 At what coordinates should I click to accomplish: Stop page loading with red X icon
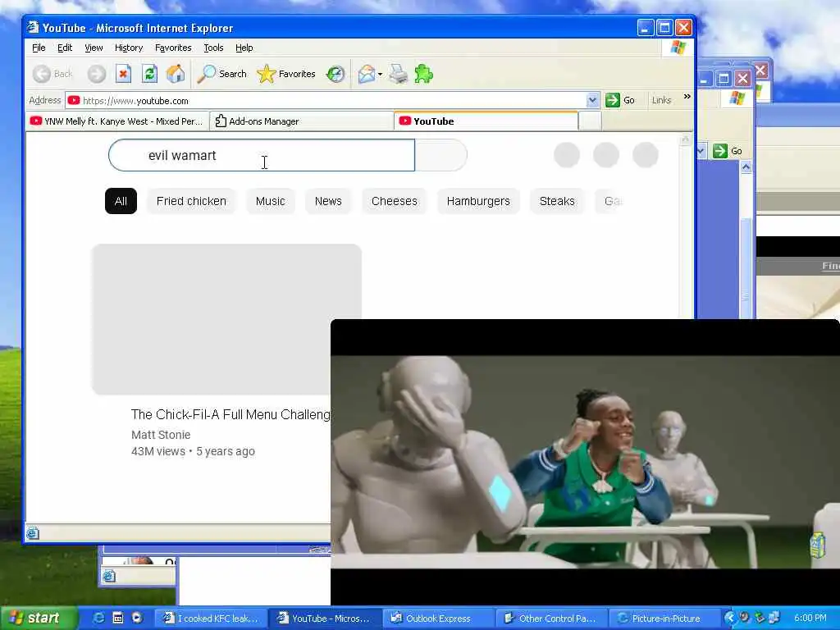point(123,74)
